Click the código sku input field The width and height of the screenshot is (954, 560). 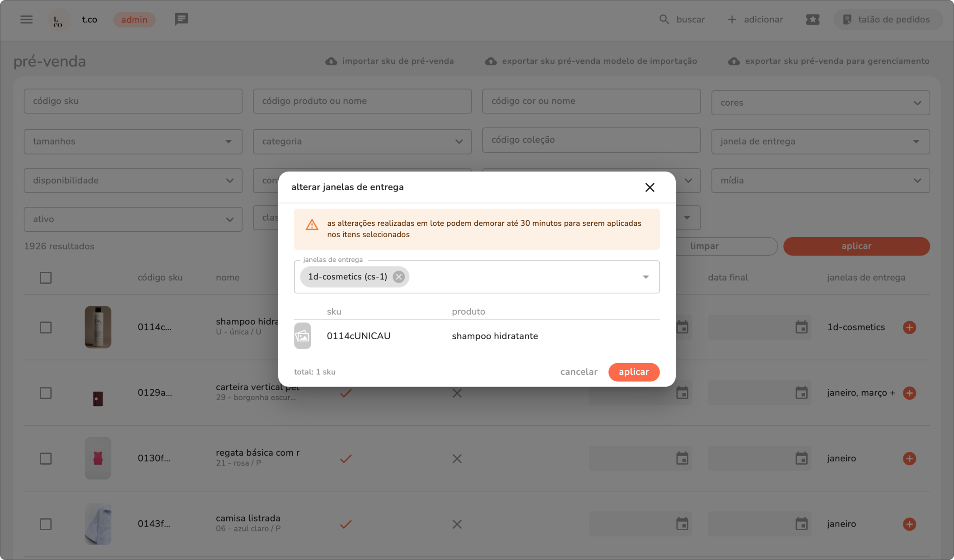133,101
